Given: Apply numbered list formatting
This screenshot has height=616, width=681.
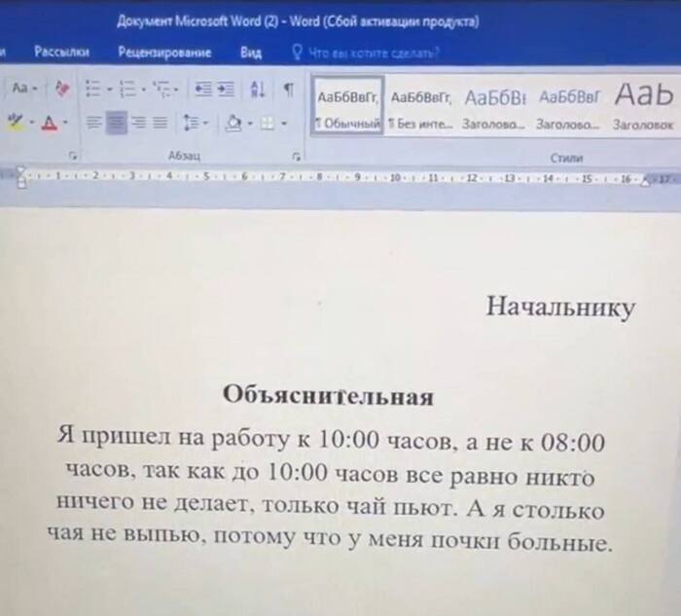Looking at the screenshot, I should pyautogui.click(x=127, y=89).
